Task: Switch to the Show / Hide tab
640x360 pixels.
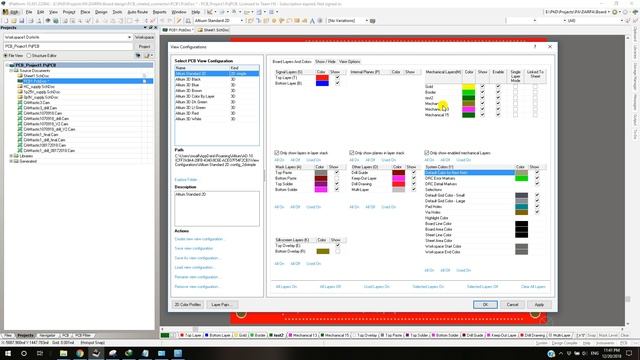Action: pyautogui.click(x=325, y=61)
